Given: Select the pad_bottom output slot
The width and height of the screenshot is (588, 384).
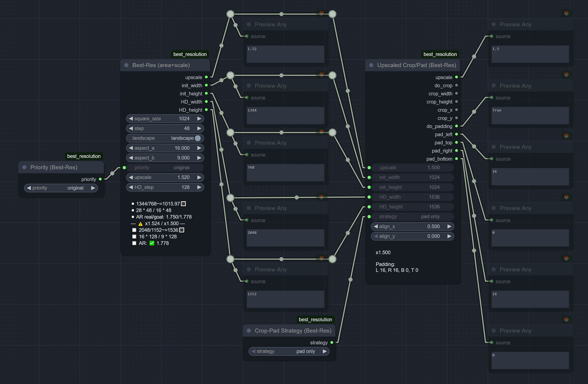Looking at the screenshot, I should (456, 159).
